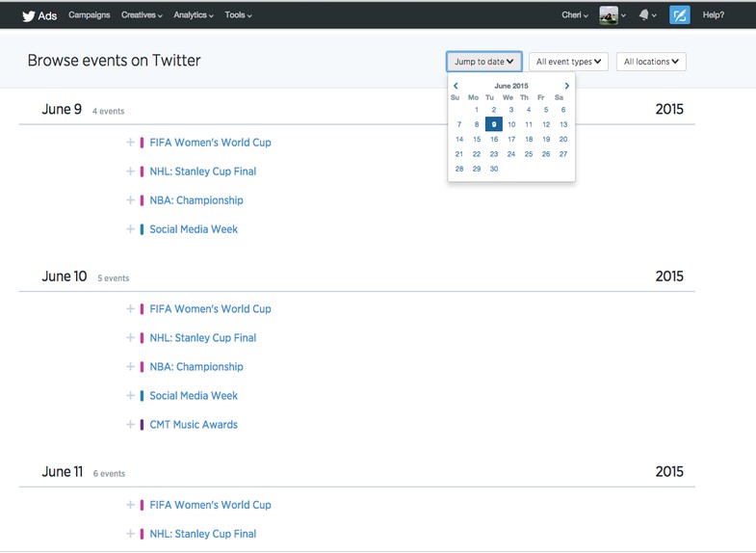756x553 pixels.
Task: Open the Tools menu
Action: click(x=238, y=15)
